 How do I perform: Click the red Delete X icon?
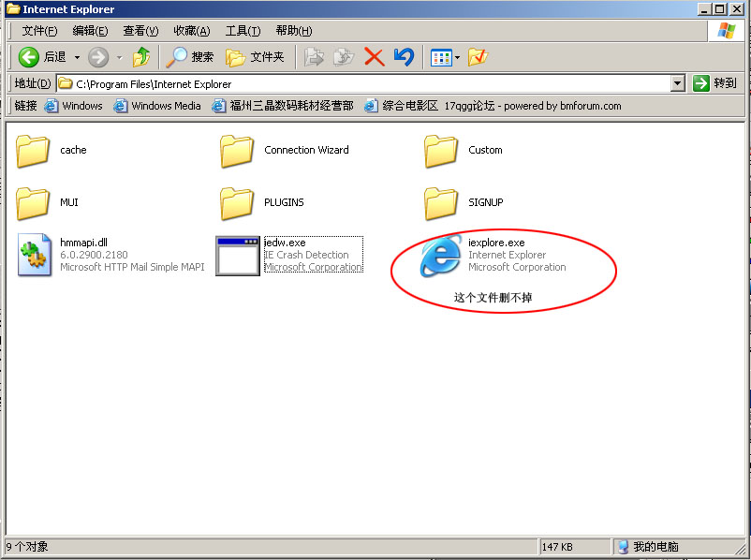[x=374, y=57]
